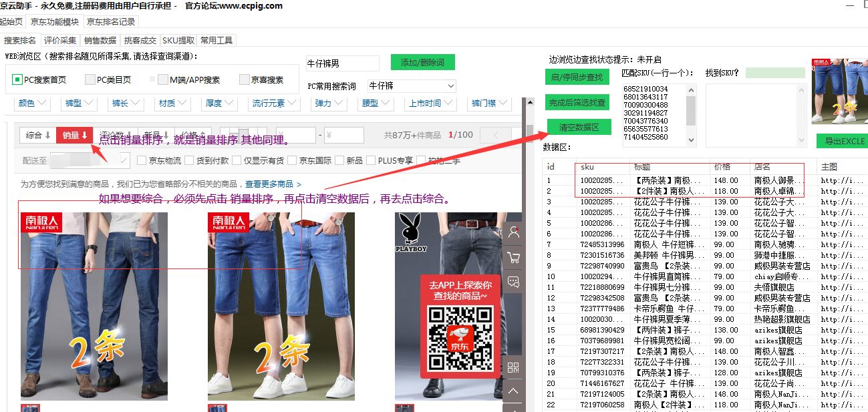The width and height of the screenshot is (868, 412).
Task: Select PC类目页 search channel
Action: pyautogui.click(x=108, y=79)
